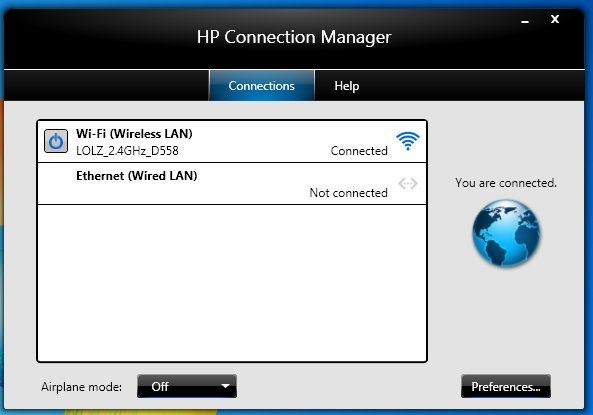The image size is (593, 415).
Task: Click the Ethernet connection arrows icon
Action: [x=408, y=183]
